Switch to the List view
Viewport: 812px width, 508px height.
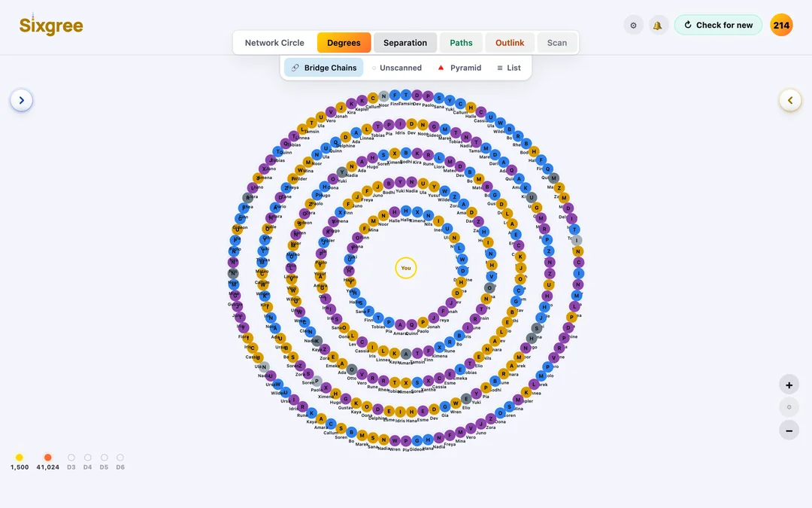coord(509,68)
